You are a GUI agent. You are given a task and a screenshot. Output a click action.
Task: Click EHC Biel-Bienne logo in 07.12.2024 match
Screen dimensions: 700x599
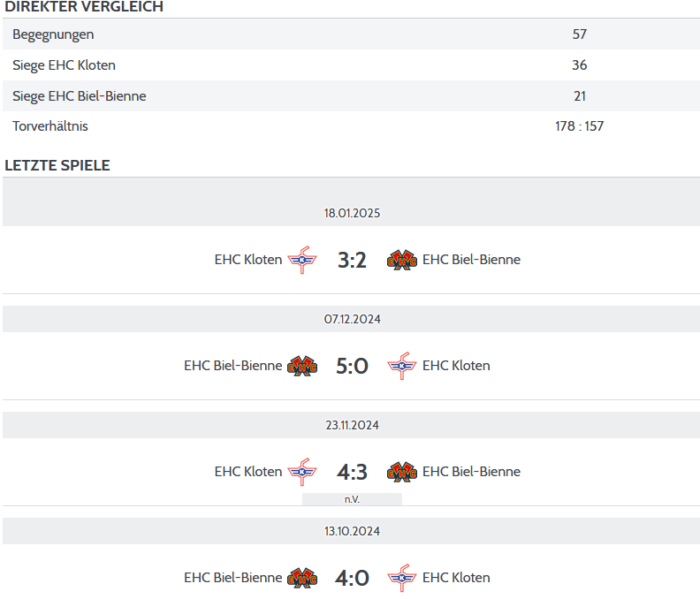[x=301, y=366]
